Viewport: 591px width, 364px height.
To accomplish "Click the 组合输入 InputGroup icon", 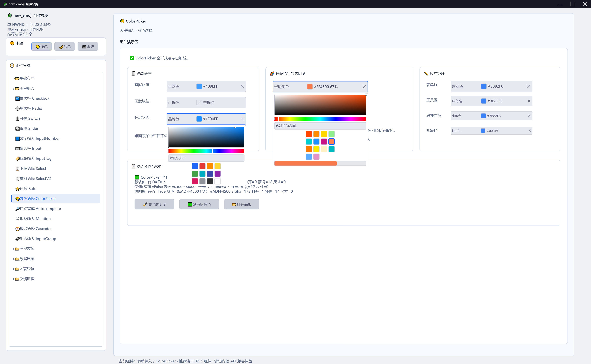I will (18, 239).
